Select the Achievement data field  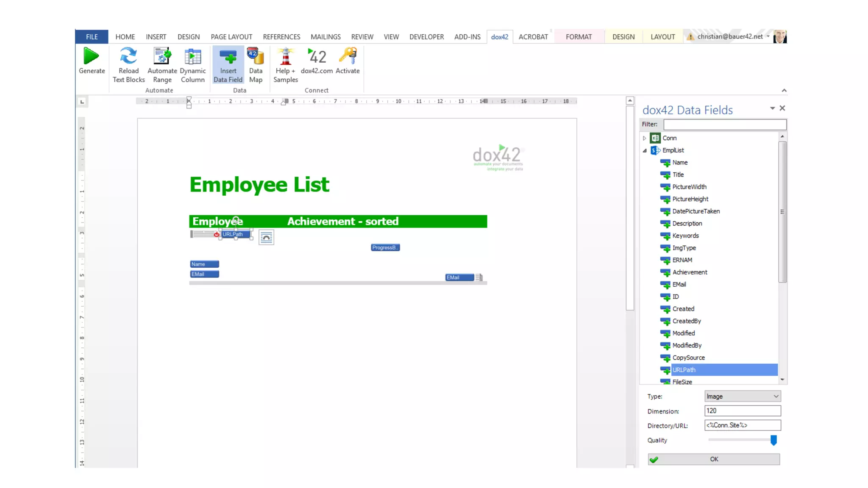coord(690,272)
